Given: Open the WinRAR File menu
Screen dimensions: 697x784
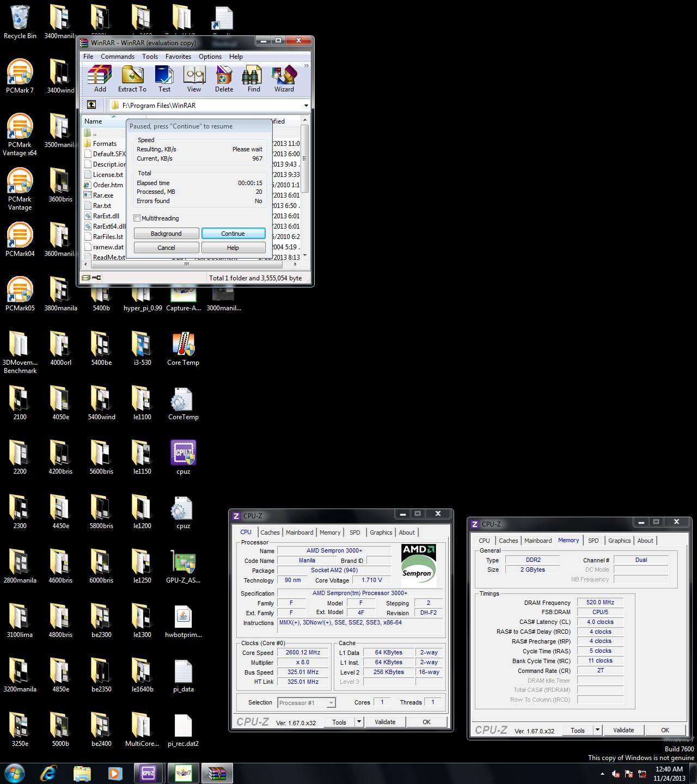Looking at the screenshot, I should (88, 57).
